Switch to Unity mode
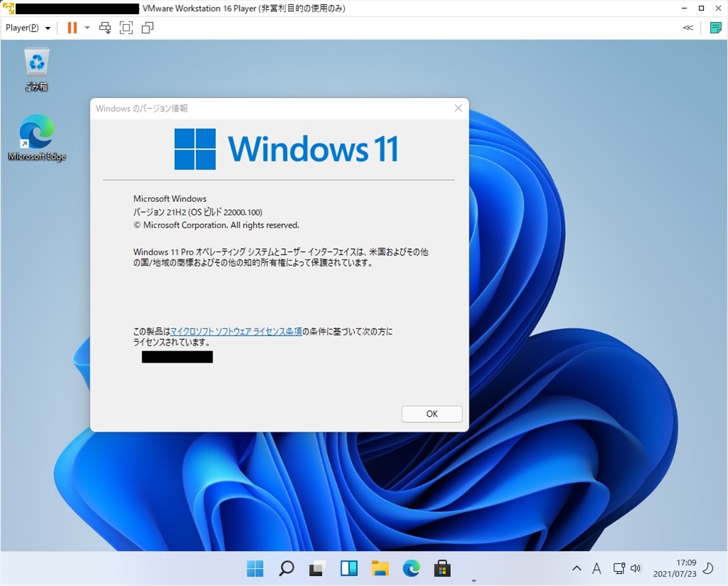728x586 pixels. click(148, 28)
